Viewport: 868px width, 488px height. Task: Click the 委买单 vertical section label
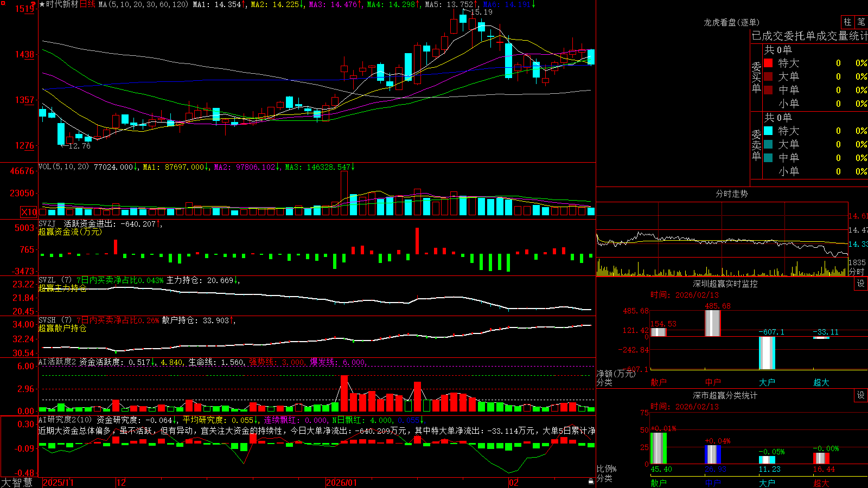(756, 77)
